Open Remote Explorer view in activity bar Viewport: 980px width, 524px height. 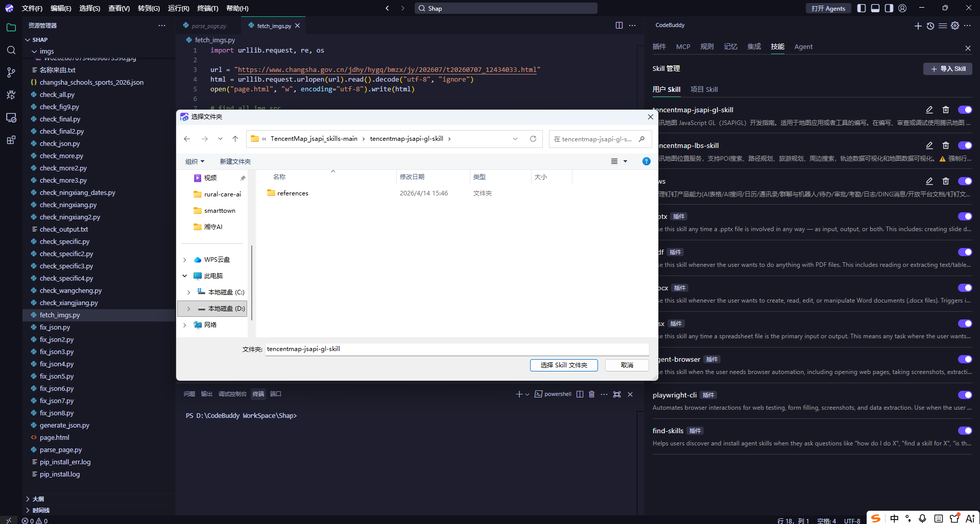coord(11,117)
